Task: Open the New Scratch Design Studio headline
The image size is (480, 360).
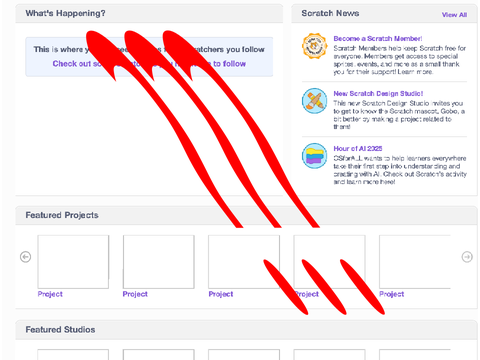Action: point(378,93)
